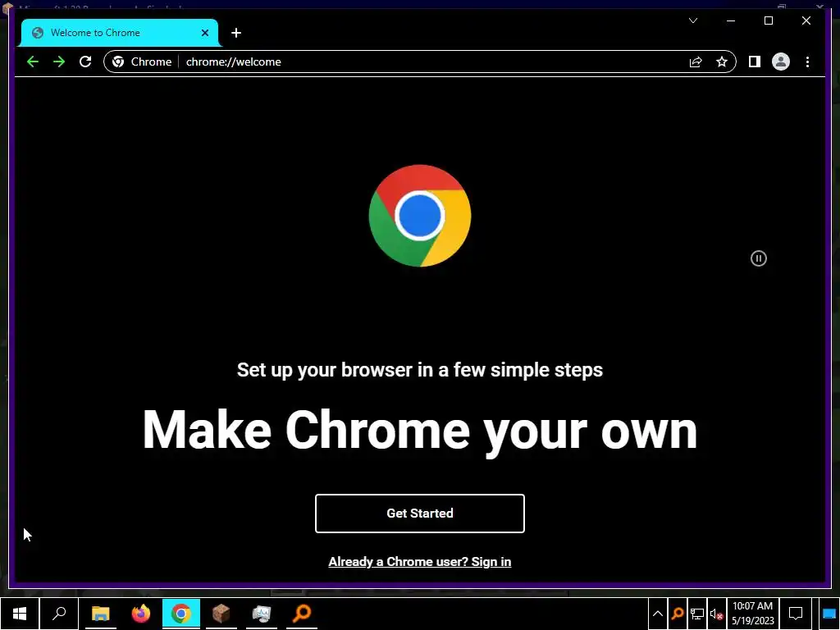Click the Get Started button

419,514
